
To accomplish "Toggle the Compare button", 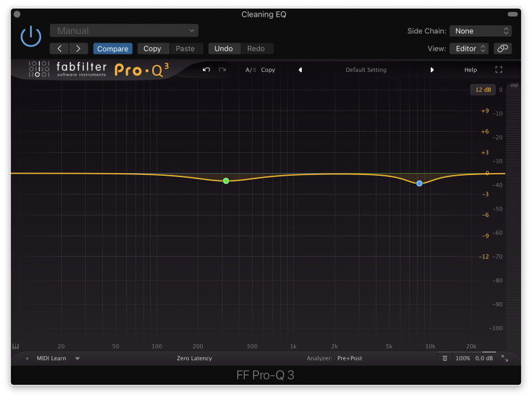I will (112, 49).
